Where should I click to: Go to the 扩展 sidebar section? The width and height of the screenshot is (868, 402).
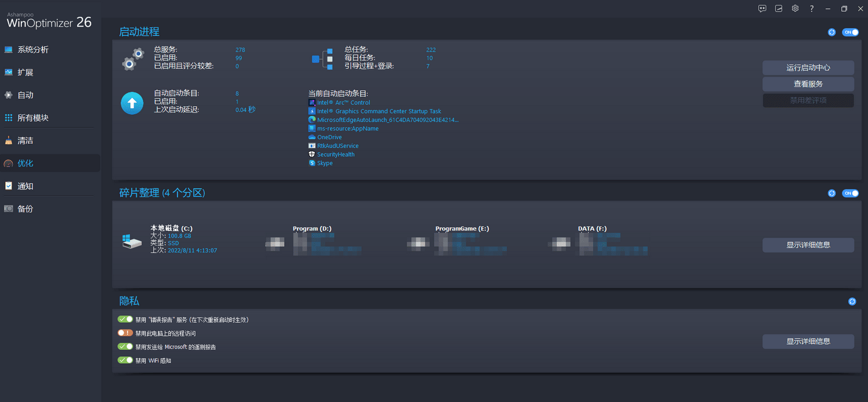[x=50, y=72]
